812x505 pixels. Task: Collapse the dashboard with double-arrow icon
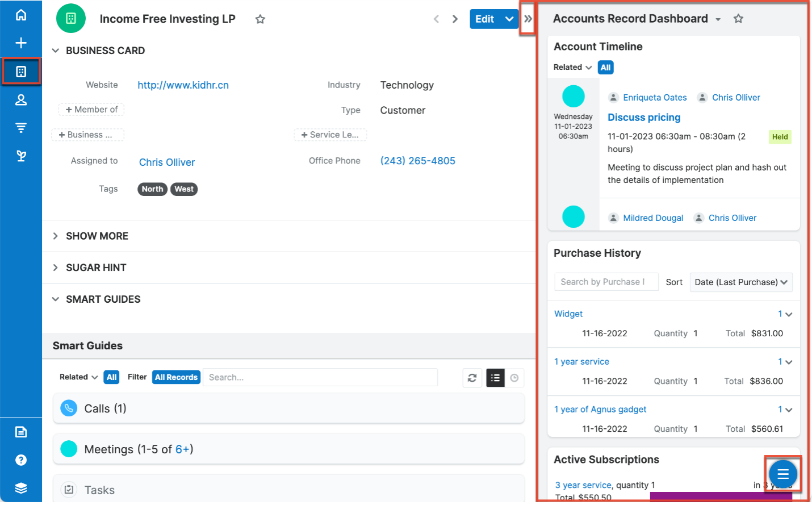[528, 19]
